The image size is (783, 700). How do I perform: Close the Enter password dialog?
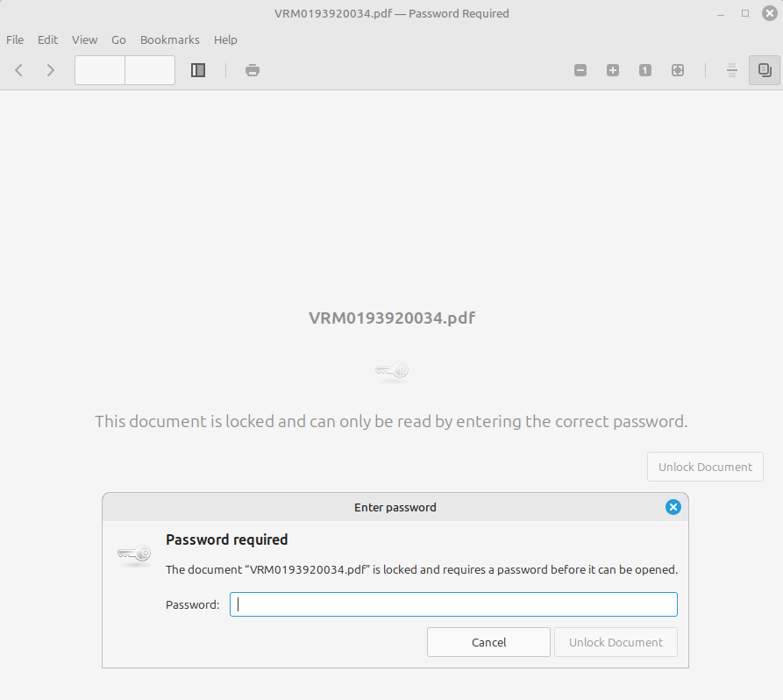click(x=673, y=507)
